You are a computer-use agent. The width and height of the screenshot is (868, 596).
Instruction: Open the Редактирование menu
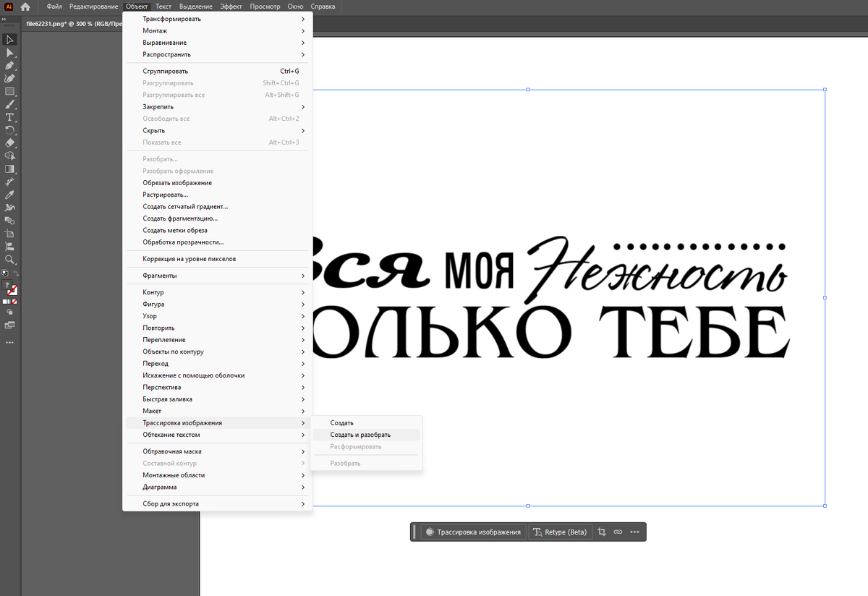click(x=94, y=7)
